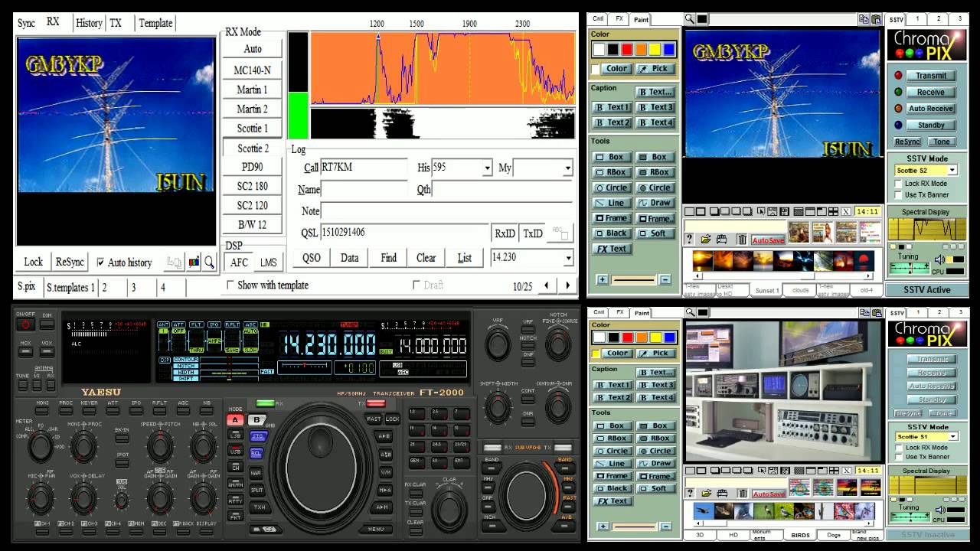
Task: Open help question mark in active ChromaPix
Action: (689, 240)
